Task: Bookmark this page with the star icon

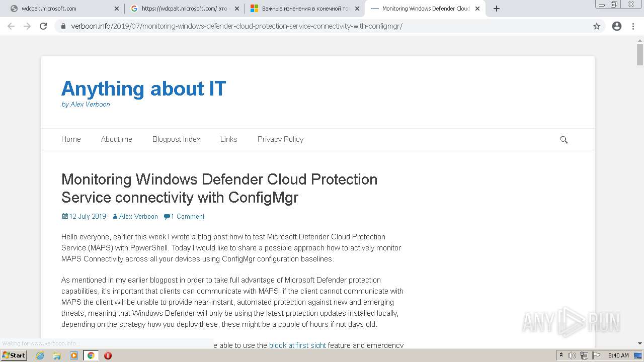Action: (x=597, y=26)
